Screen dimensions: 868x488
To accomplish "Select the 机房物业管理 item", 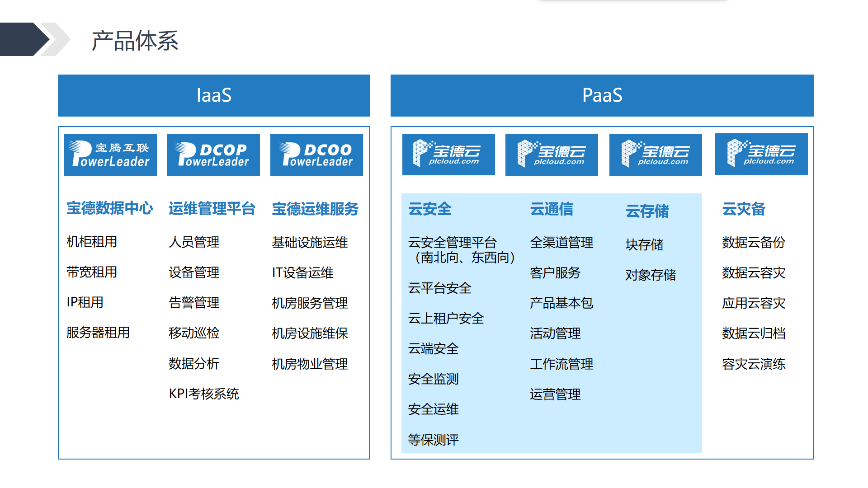I will pyautogui.click(x=310, y=364).
